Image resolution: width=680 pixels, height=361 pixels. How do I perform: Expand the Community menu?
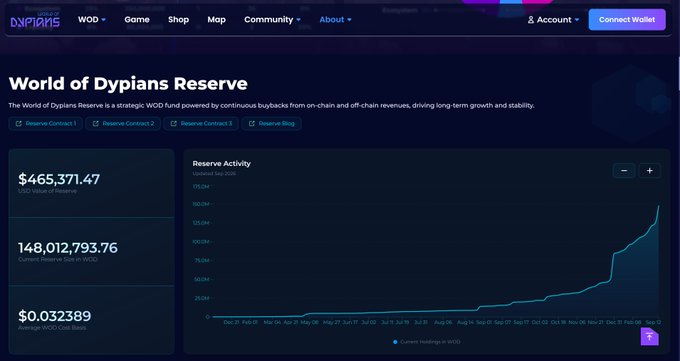(272, 20)
